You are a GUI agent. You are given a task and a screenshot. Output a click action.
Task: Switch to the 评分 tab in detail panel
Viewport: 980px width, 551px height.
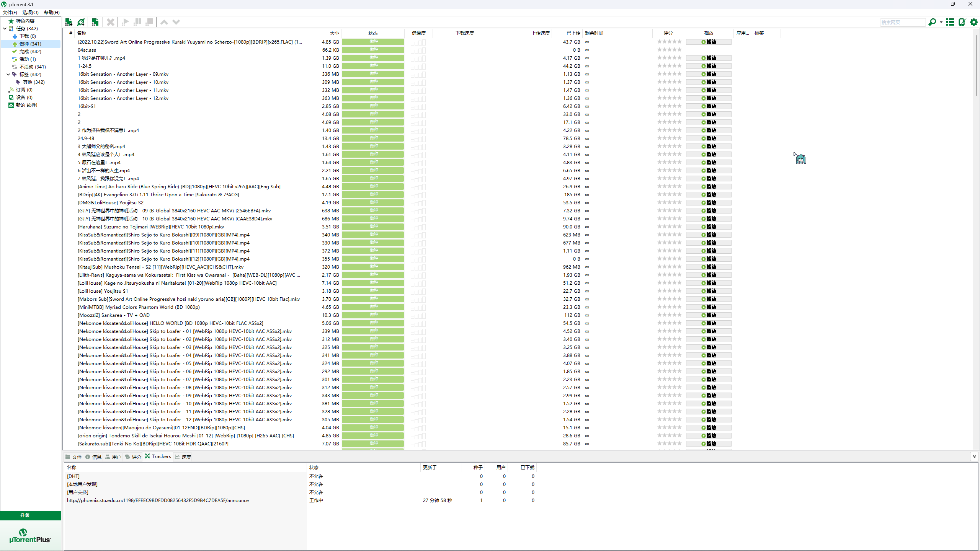click(x=133, y=457)
